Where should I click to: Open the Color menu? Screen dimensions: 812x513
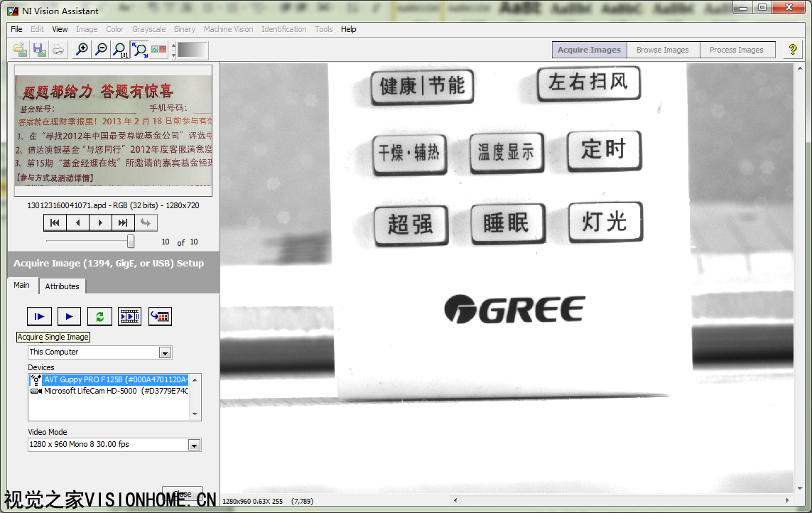tap(115, 29)
